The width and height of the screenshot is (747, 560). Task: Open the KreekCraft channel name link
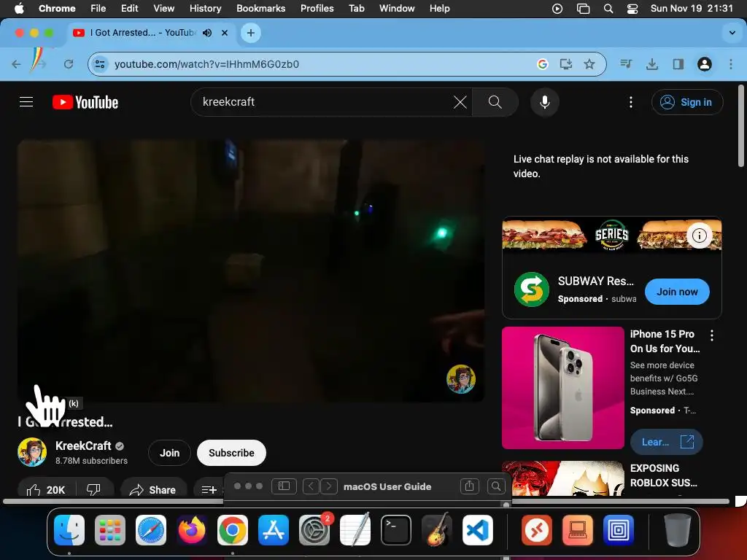pos(83,446)
